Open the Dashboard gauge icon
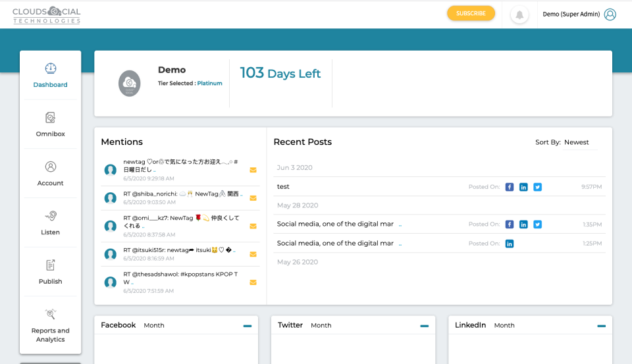This screenshot has height=364, width=632. [51, 68]
